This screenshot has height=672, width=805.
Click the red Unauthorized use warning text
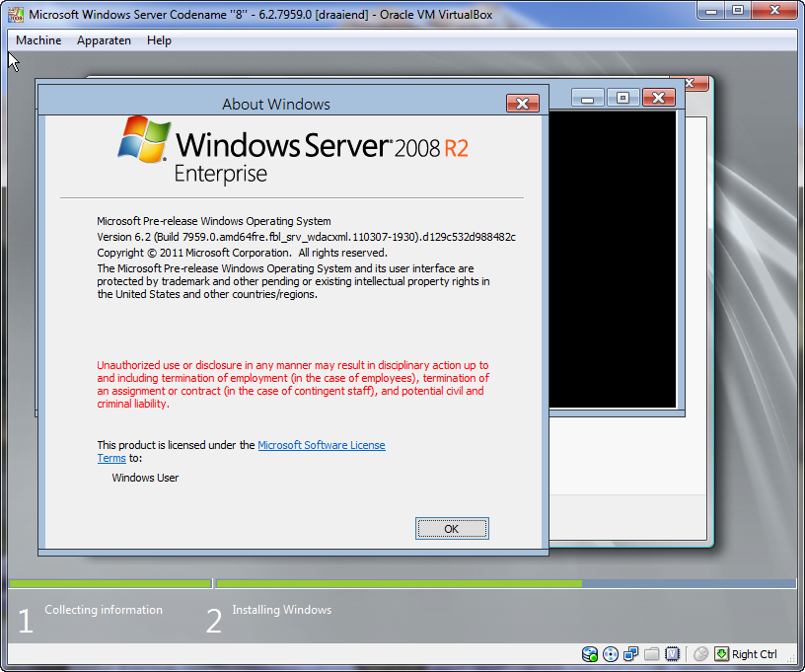(x=293, y=385)
